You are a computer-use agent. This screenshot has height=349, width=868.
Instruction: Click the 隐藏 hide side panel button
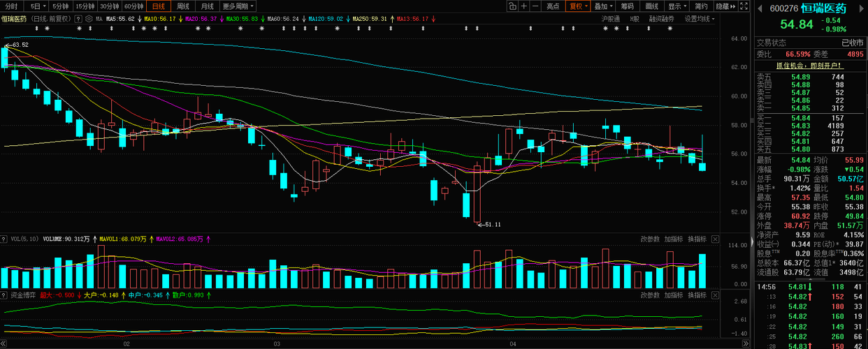click(727, 6)
